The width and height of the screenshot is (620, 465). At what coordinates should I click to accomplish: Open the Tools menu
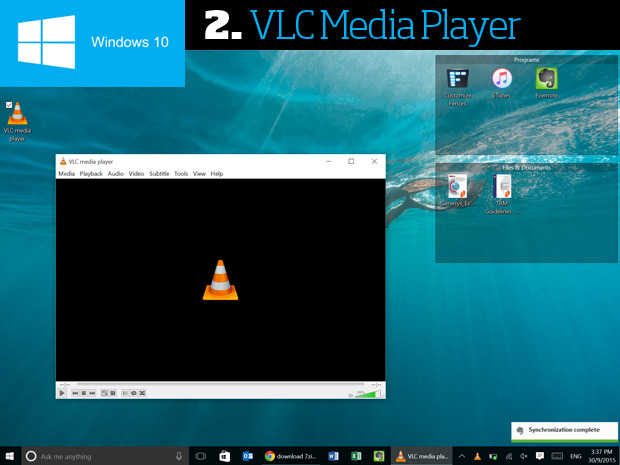(181, 174)
